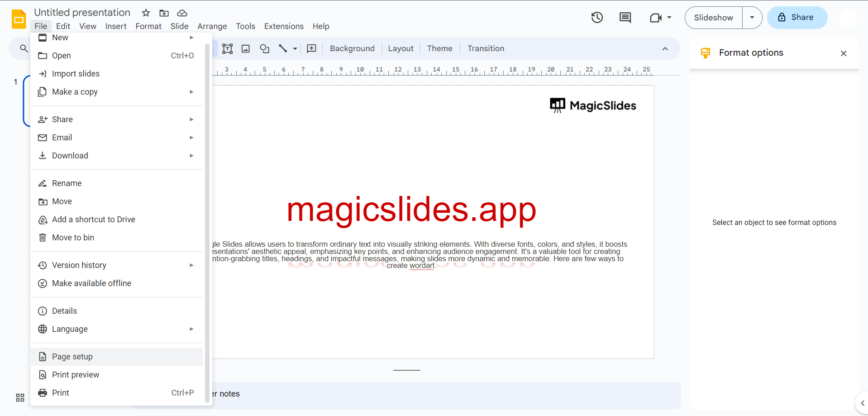Screen dimensions: 868x416
Task: Expand the Share submenu in File menu
Action: tap(191, 120)
